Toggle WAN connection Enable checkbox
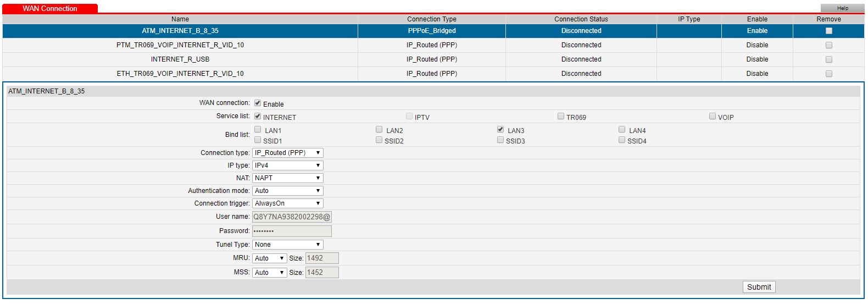The image size is (868, 304). click(258, 103)
